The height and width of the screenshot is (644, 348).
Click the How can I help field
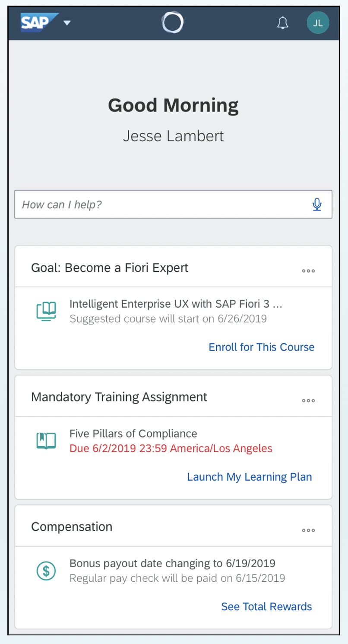click(x=164, y=204)
